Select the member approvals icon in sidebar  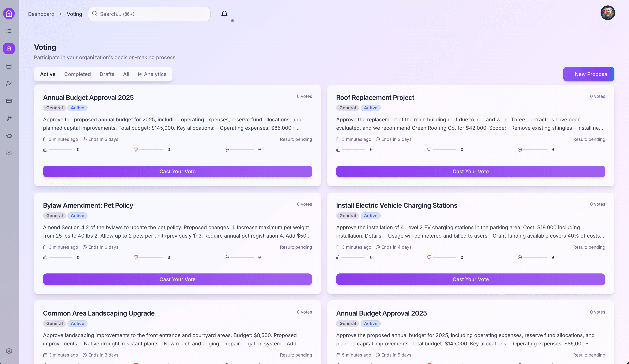(x=9, y=83)
